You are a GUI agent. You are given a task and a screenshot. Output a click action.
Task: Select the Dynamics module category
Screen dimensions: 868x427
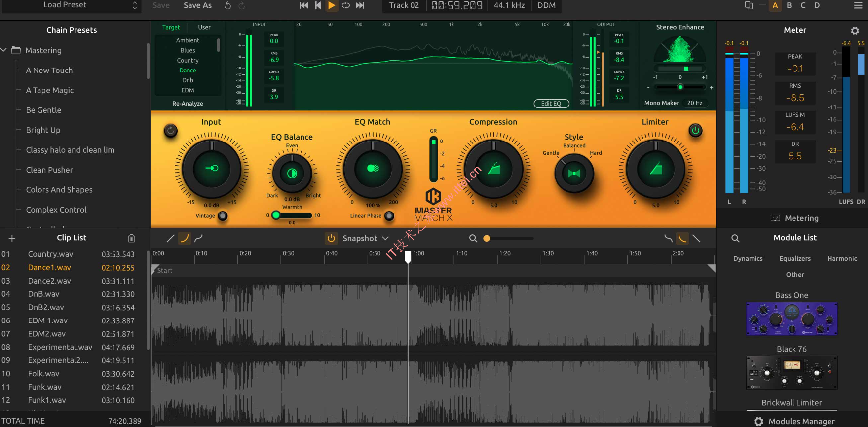pos(748,258)
